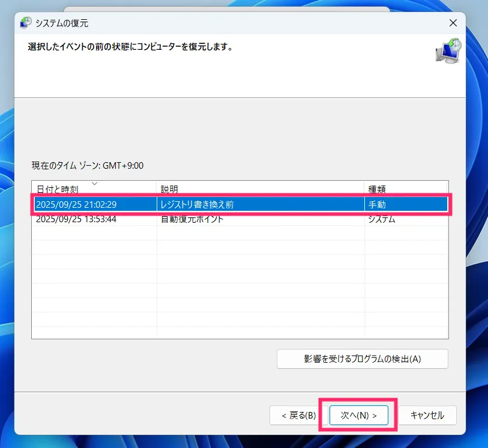Open 影響を受けるプログラムの検出(A) button
This screenshot has width=488, height=448.
tap(363, 359)
